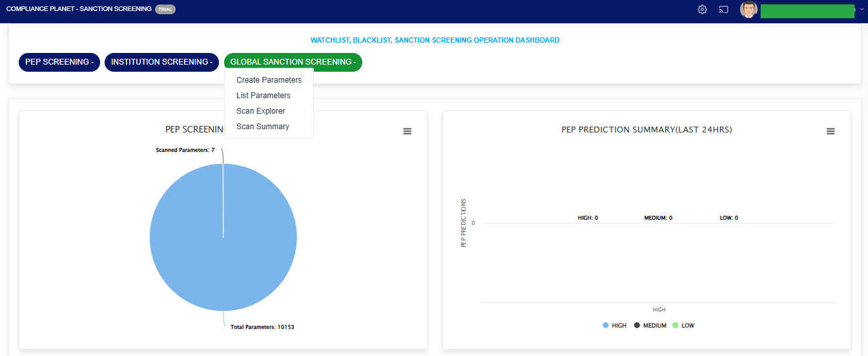Click the Compliance Planet header title
The image size is (868, 356).
coord(79,10)
